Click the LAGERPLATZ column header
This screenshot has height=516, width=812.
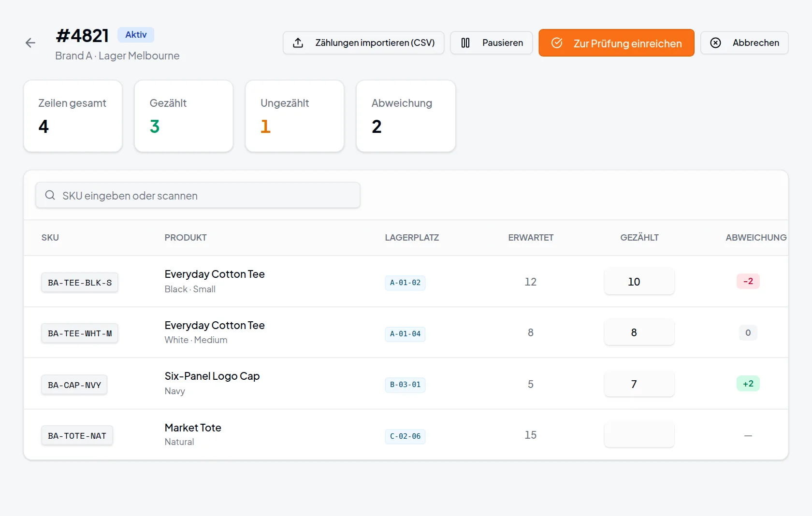[412, 238]
